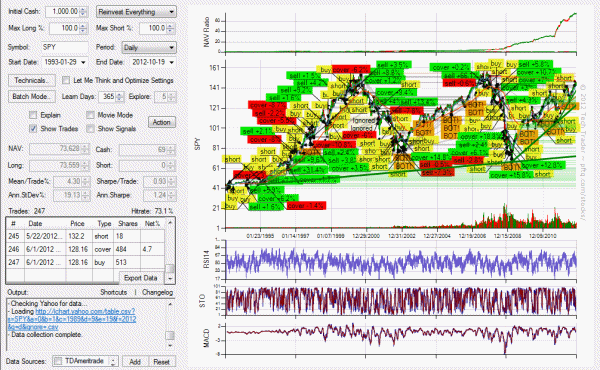
Task: Click the Export Data button
Action: click(x=140, y=278)
